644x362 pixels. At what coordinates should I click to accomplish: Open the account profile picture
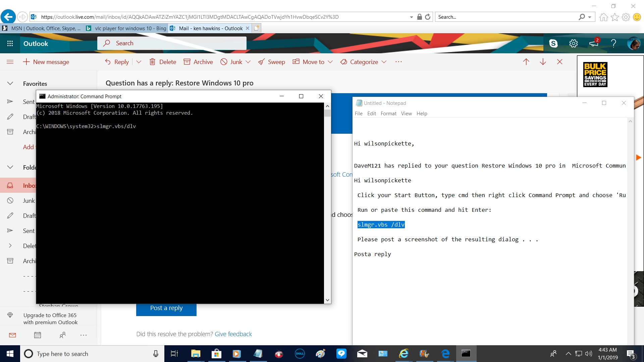tap(634, 43)
